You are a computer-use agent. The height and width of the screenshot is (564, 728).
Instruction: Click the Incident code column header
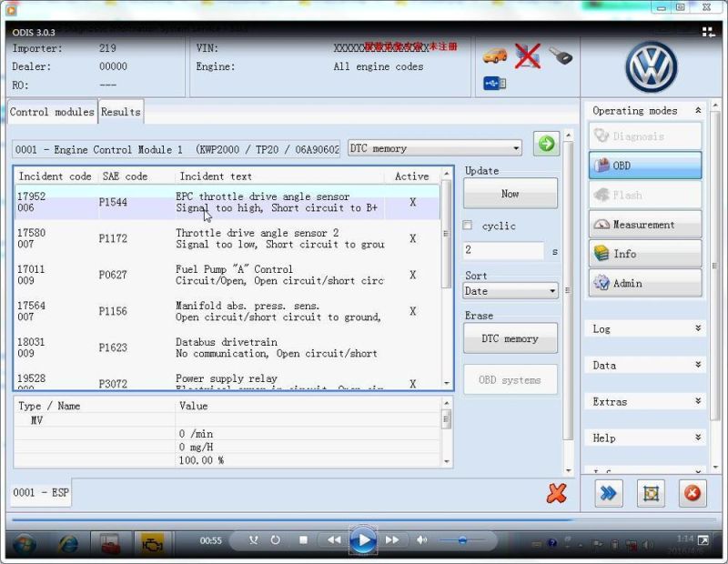[x=55, y=176]
